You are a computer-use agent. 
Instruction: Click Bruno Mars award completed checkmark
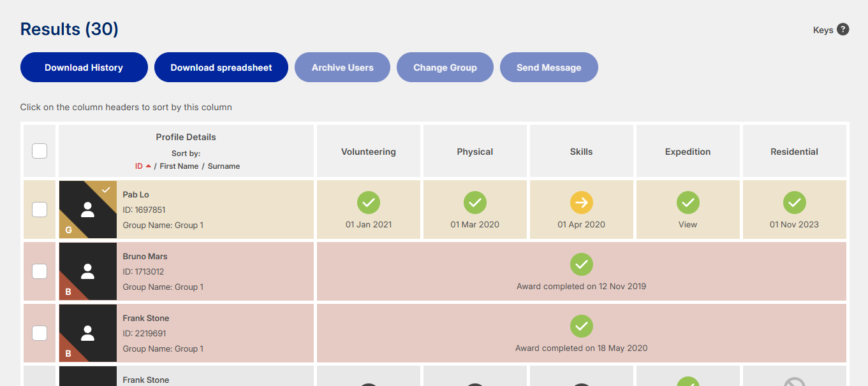click(x=582, y=265)
